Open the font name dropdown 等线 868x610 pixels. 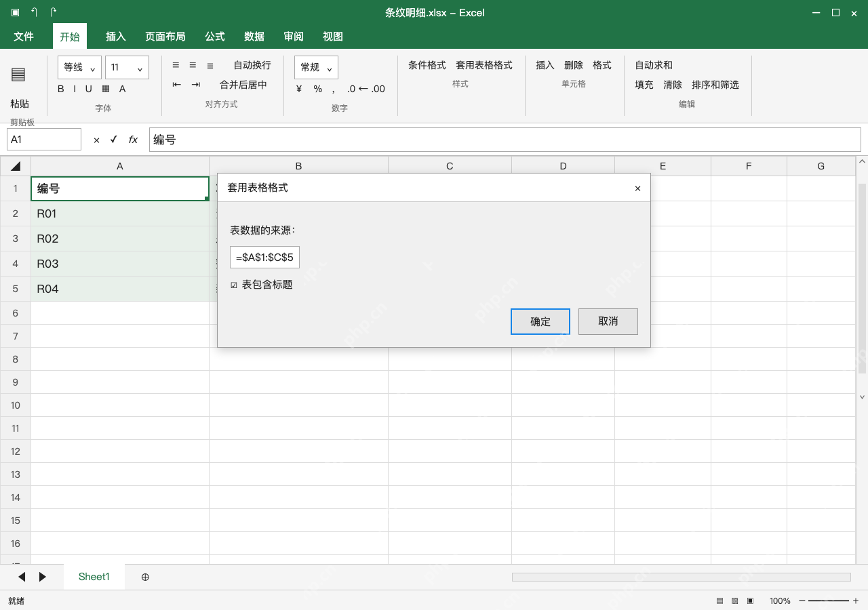tap(80, 68)
